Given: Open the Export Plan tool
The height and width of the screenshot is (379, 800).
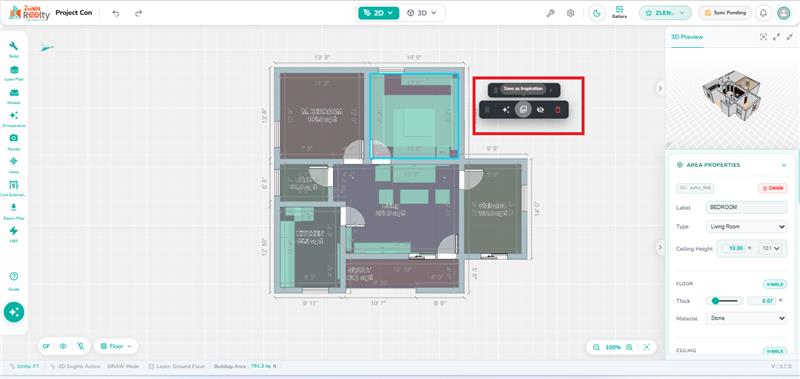Looking at the screenshot, I should coord(14,211).
